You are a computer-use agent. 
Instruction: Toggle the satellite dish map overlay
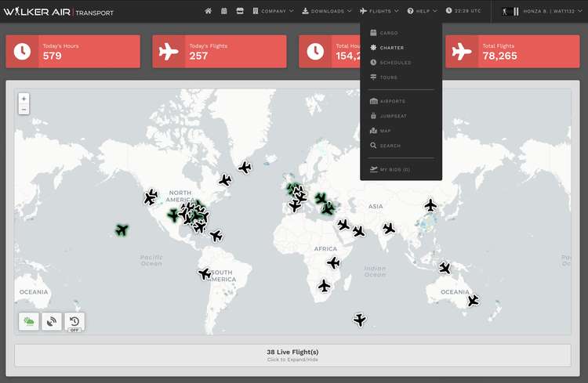click(52, 321)
